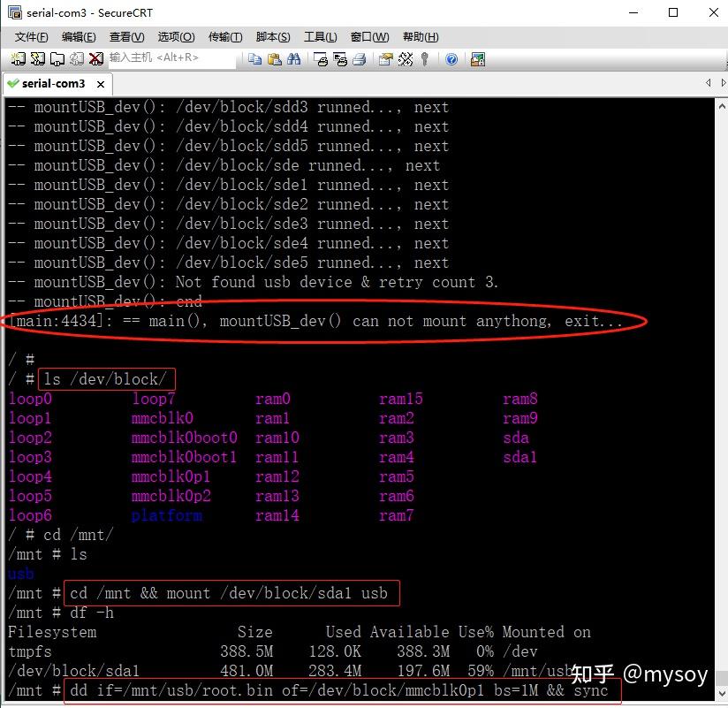The image size is (728, 708).
Task: Maximize the SecureCRT window
Action: pos(673,12)
